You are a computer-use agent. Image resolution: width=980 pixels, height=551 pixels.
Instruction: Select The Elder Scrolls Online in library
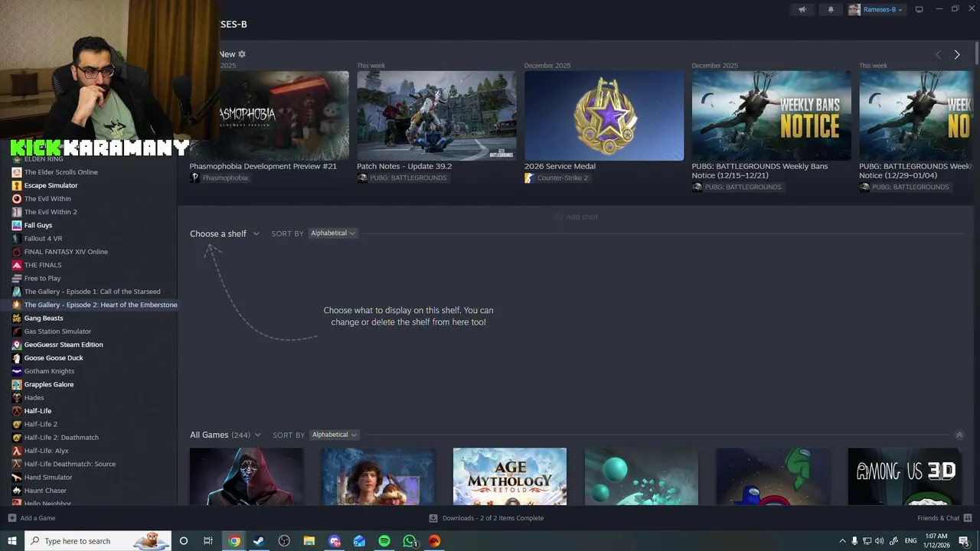click(x=60, y=172)
